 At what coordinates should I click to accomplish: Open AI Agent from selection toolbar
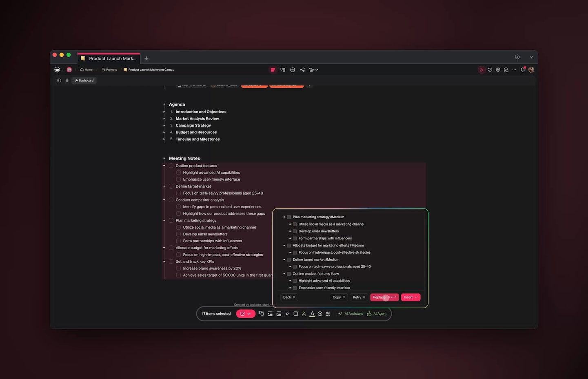377,314
